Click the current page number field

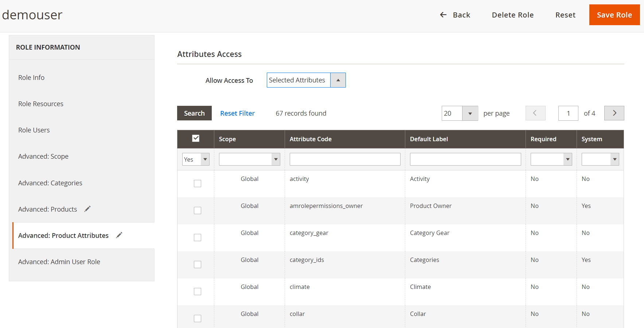568,113
